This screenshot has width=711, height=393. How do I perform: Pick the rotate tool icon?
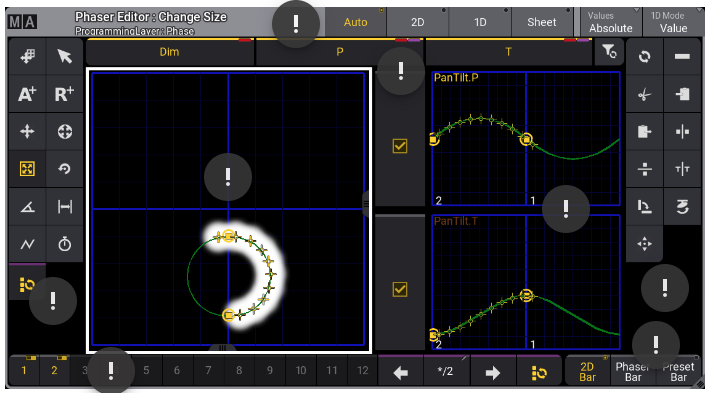pyautogui.click(x=64, y=169)
